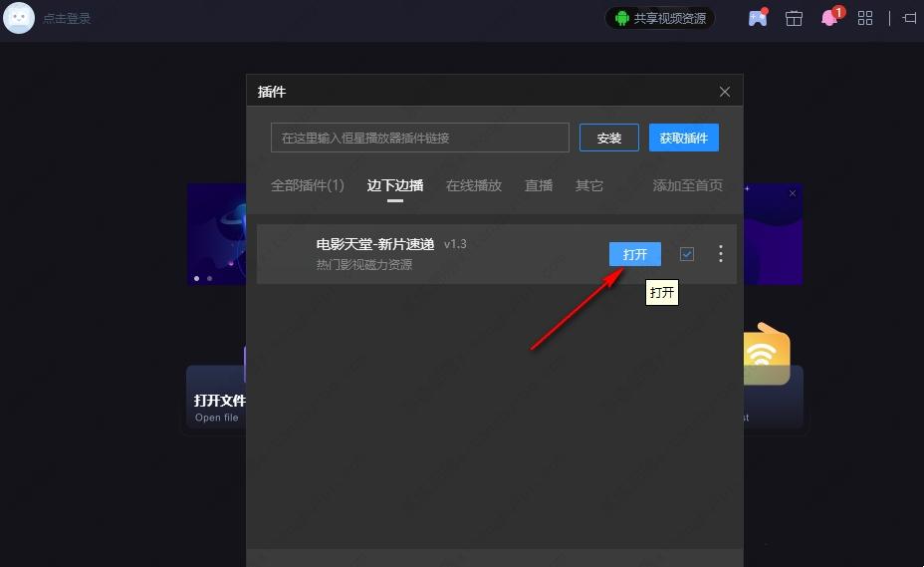Screen dimensions: 924x567
Task: Click 打开 to launch 电影天堂 plugin
Action: [635, 254]
